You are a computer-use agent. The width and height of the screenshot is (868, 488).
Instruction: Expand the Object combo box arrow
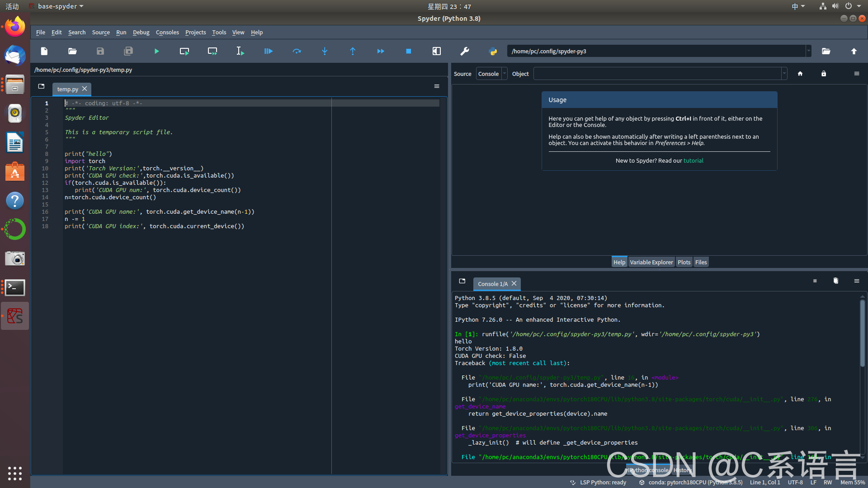tap(784, 74)
